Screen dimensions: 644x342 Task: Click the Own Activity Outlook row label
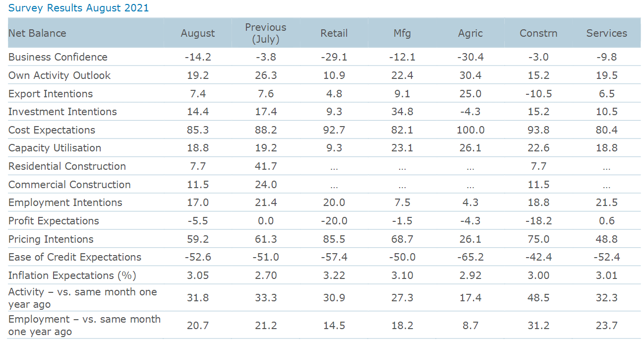tap(59, 75)
